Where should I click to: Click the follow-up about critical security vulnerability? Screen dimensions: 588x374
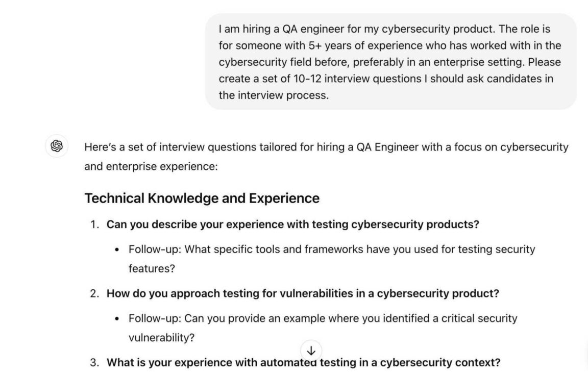[x=322, y=318]
